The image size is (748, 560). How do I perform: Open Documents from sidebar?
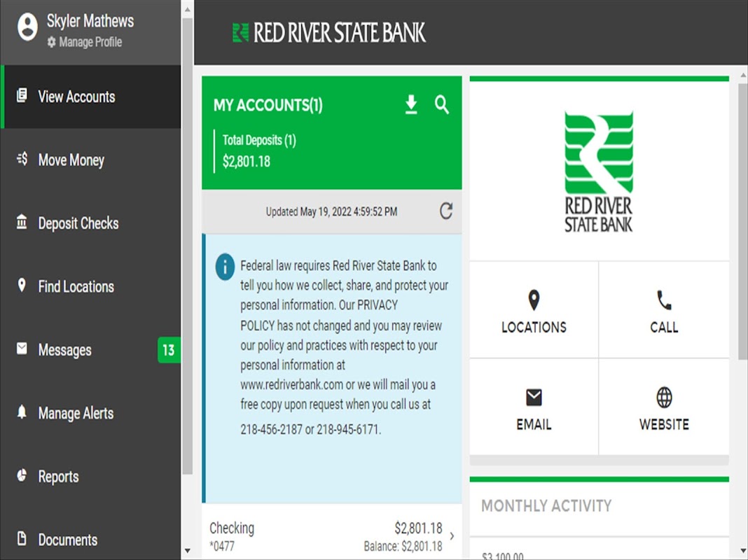pos(90,540)
